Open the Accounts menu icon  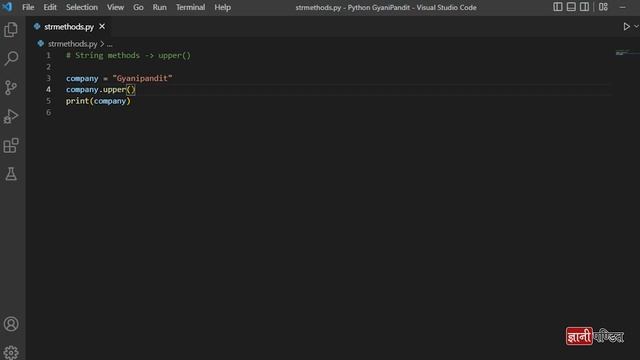coord(11,324)
